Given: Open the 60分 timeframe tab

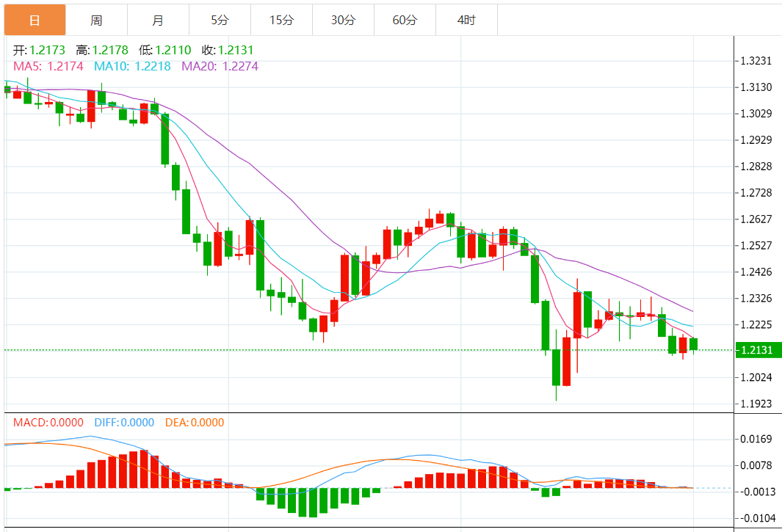Looking at the screenshot, I should pos(405,20).
